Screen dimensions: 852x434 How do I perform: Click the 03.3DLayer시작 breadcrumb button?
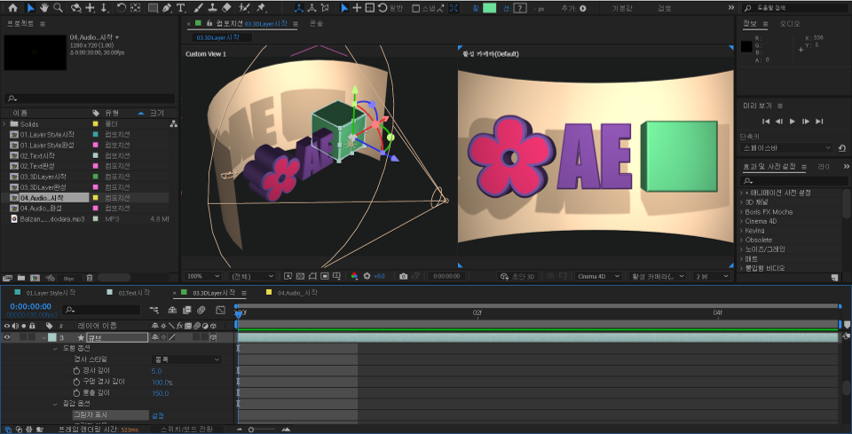222,37
